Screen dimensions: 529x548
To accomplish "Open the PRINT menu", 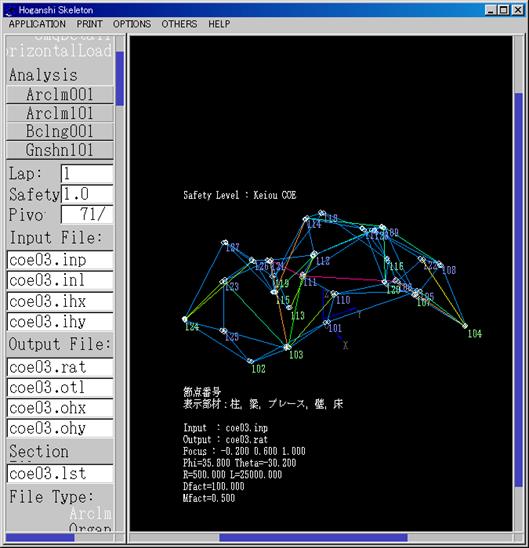I will click(x=89, y=24).
